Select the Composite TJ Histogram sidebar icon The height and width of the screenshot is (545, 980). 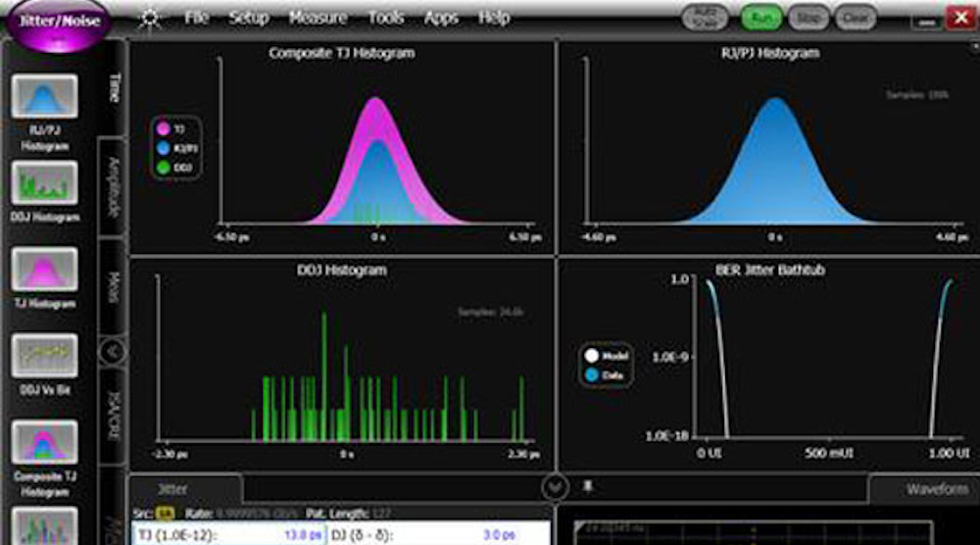[x=44, y=443]
